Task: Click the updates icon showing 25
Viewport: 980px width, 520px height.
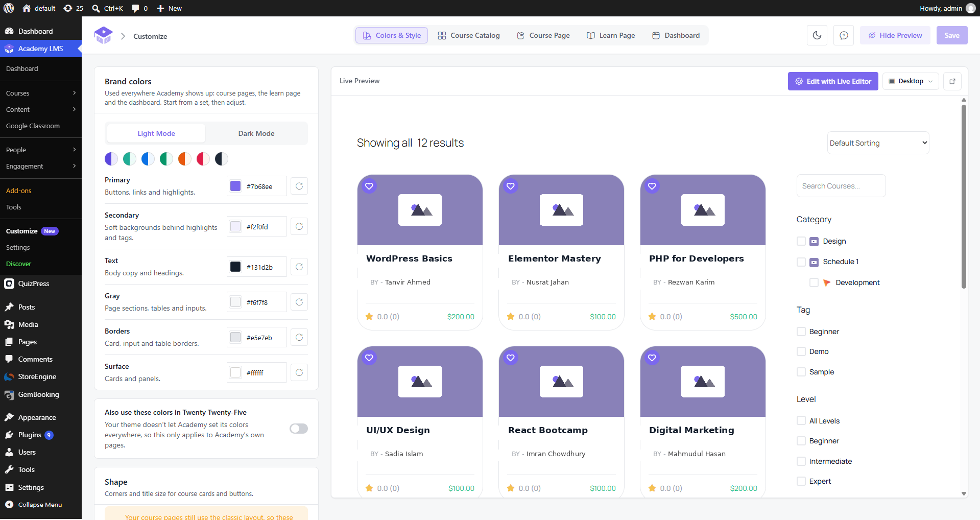Action: tap(68, 8)
